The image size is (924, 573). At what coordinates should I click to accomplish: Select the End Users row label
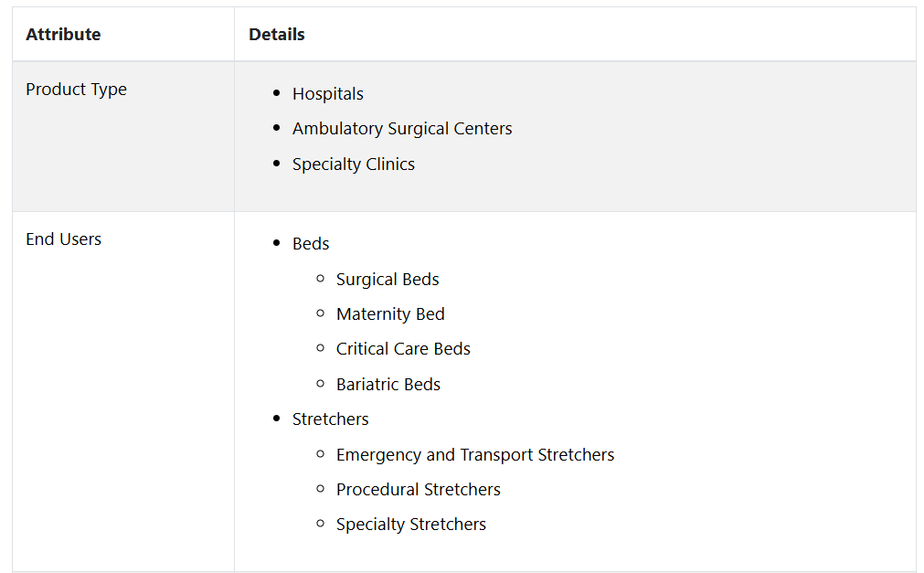pos(63,239)
